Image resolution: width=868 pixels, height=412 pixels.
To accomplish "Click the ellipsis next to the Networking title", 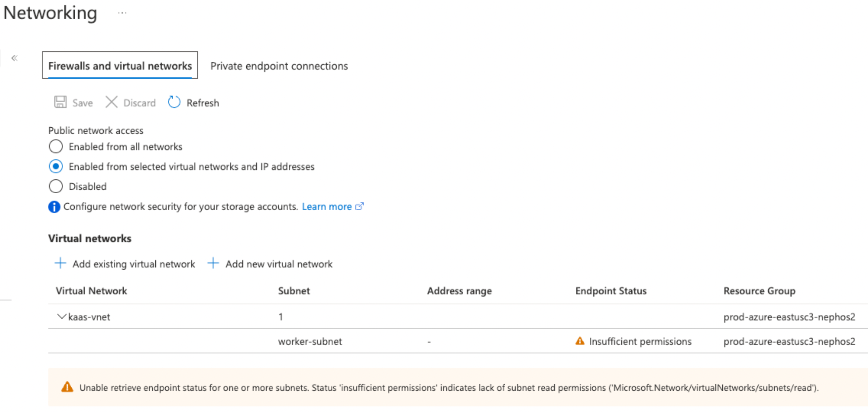I will (x=123, y=14).
